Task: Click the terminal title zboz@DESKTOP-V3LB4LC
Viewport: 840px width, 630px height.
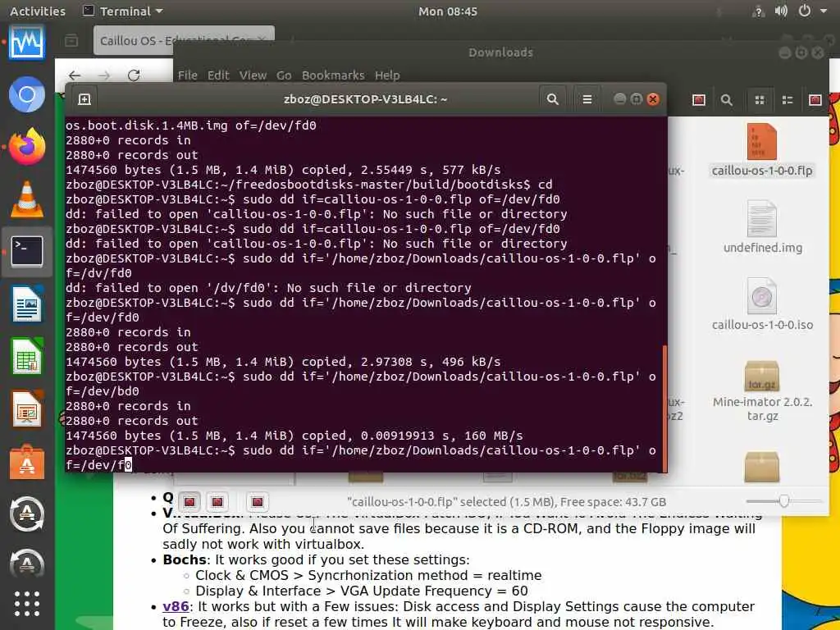Action: [x=365, y=99]
